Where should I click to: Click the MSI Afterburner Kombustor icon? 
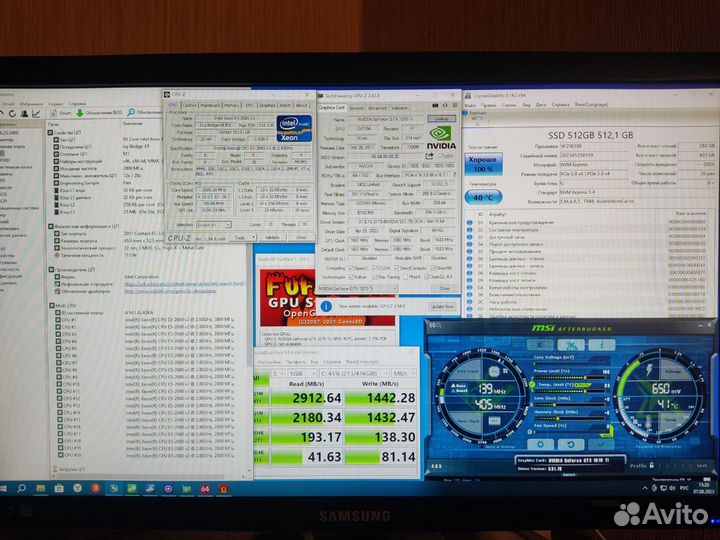(571, 344)
